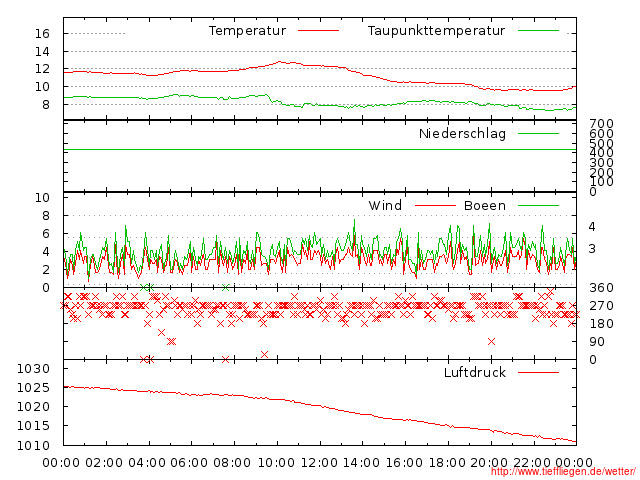Click the 90 wind direction axis value

597,342
